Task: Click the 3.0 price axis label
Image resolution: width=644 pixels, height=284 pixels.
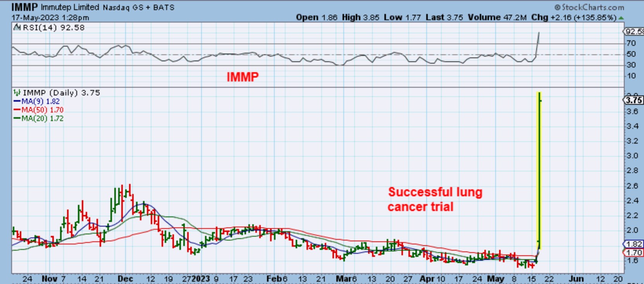Action: (x=632, y=156)
